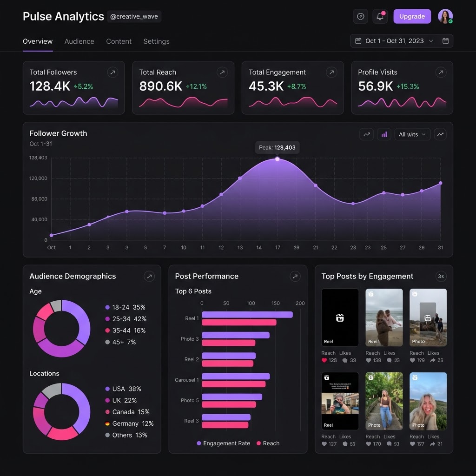Click the Carousel 1 row label
The image size is (476, 476).
[x=187, y=380]
